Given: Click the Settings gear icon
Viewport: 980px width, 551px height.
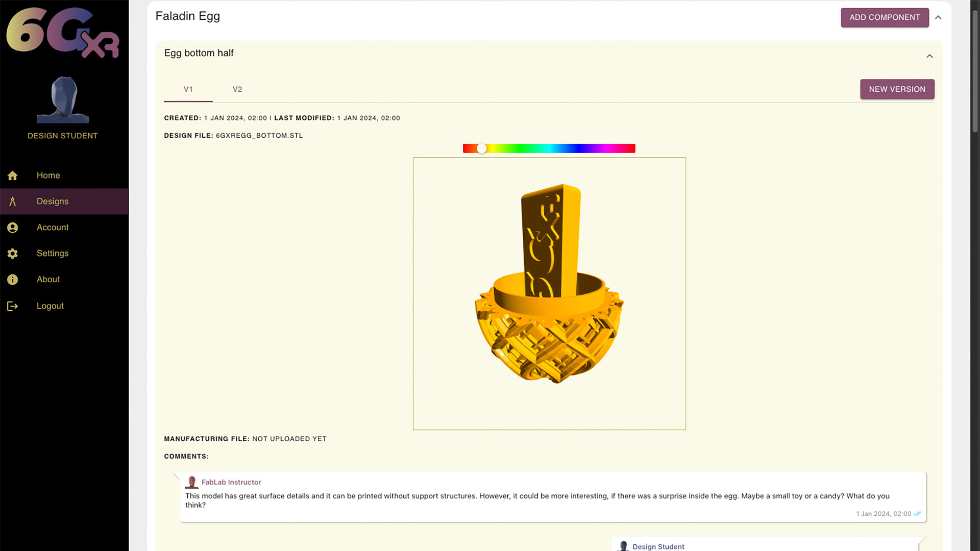Looking at the screenshot, I should (x=12, y=253).
